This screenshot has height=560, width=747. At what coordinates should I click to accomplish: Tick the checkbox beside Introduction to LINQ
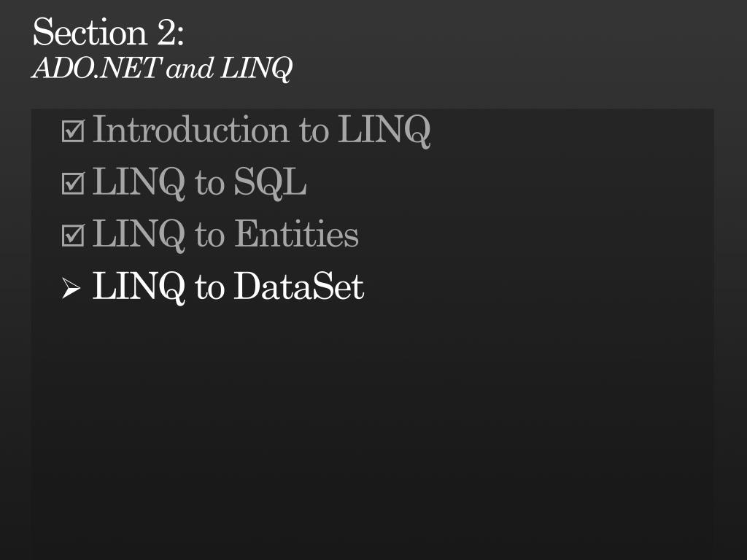tap(73, 131)
